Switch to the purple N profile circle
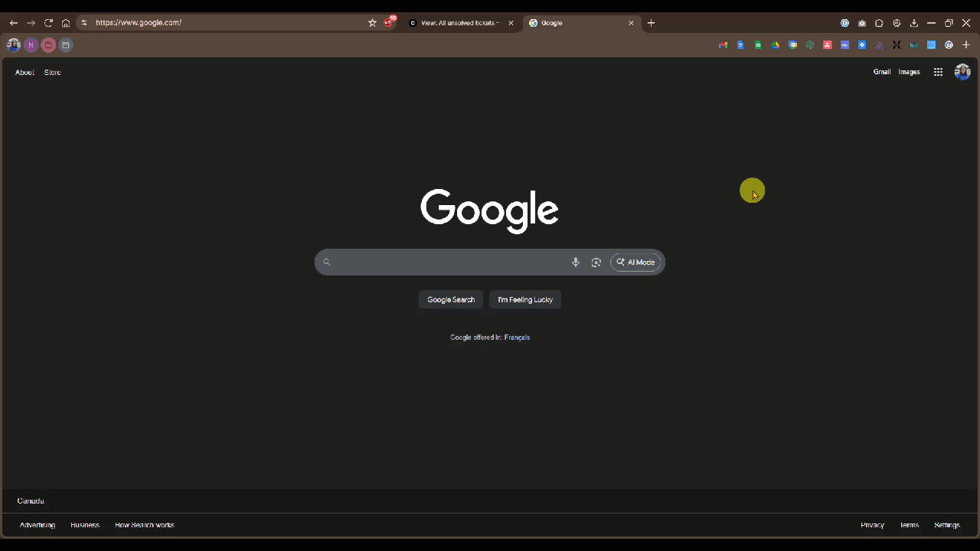The image size is (980, 551). [31, 45]
